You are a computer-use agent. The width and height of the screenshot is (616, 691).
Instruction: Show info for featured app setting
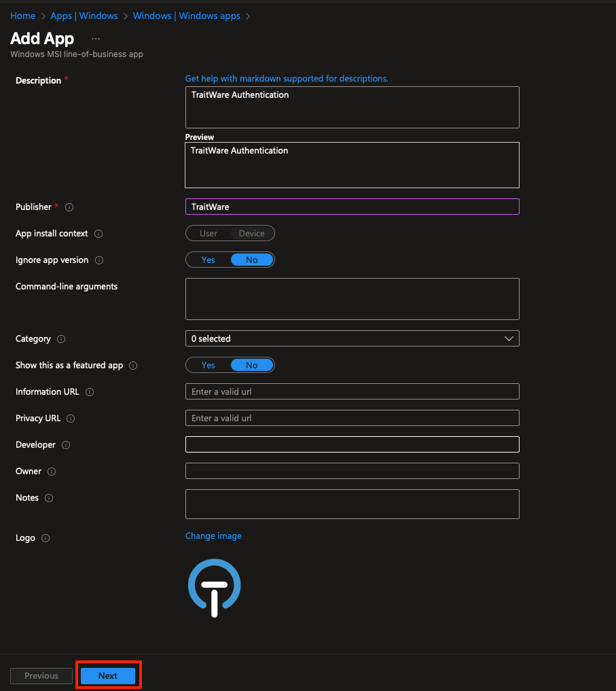click(x=133, y=366)
